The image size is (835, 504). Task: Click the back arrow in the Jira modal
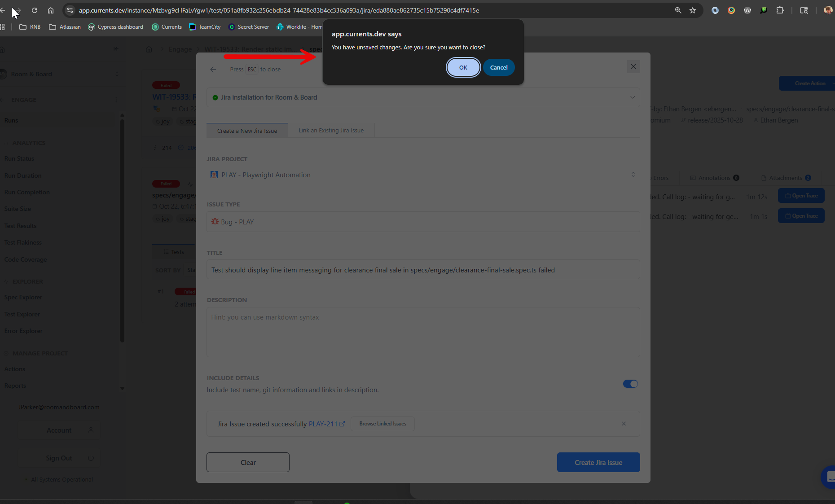pyautogui.click(x=213, y=70)
